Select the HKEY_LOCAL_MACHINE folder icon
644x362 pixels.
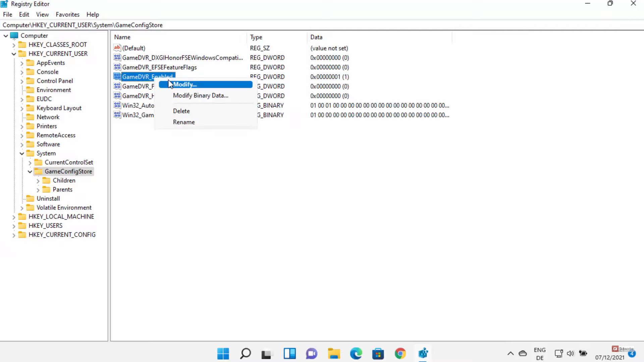22,217
